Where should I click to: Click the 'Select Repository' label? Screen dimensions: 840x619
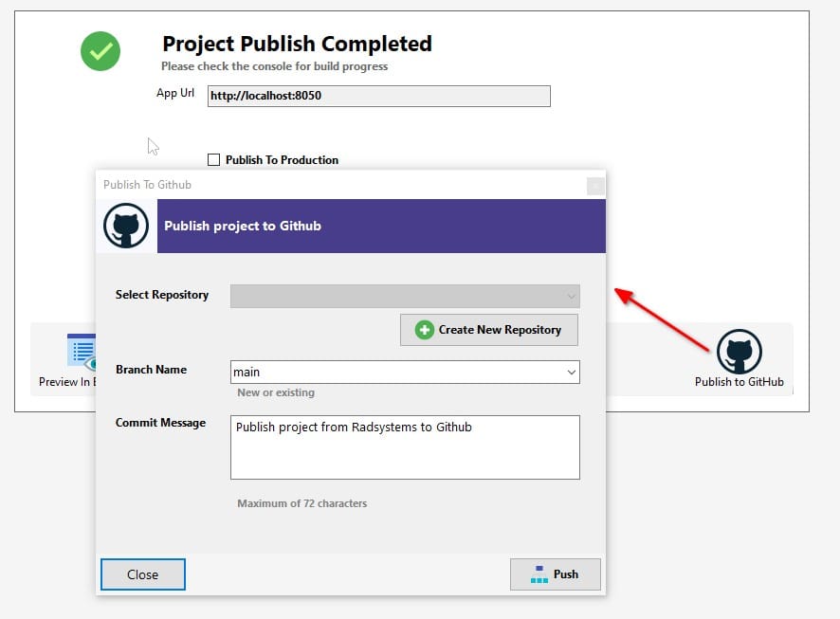pyautogui.click(x=162, y=295)
